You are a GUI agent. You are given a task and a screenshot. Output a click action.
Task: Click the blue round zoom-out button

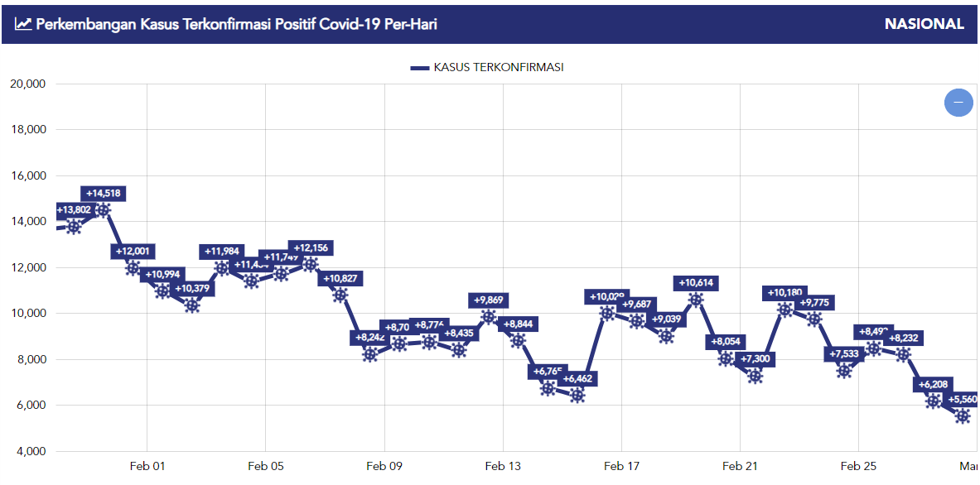point(958,103)
